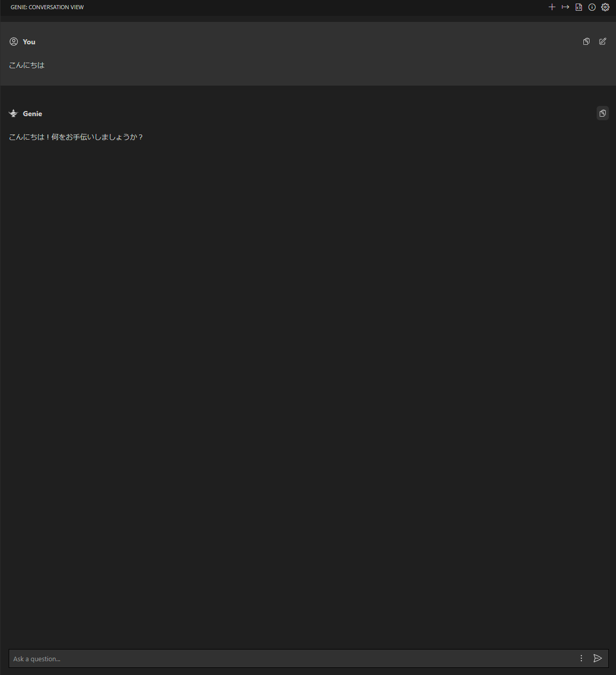Click the export conversation arrow icon
The image size is (616, 675).
click(565, 7)
